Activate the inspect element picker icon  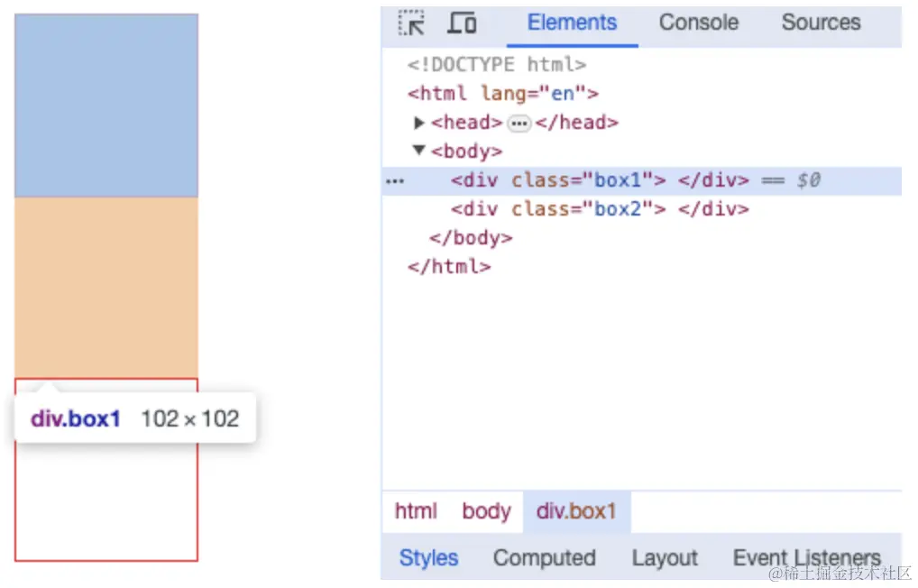[x=411, y=23]
